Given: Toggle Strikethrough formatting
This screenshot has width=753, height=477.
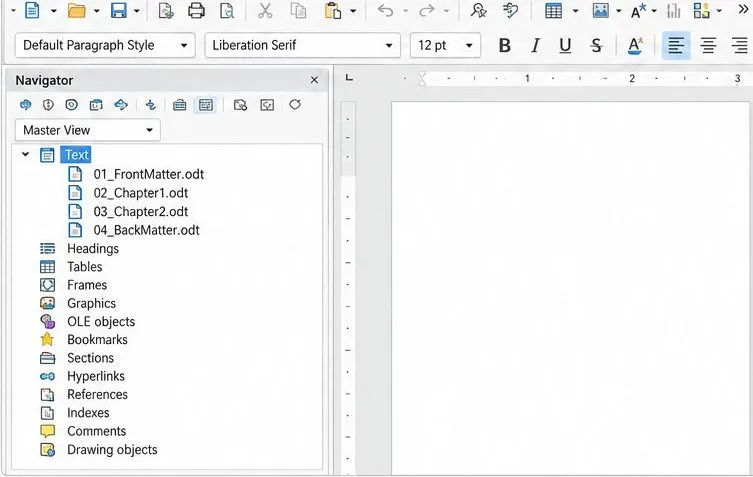Looking at the screenshot, I should click(x=596, y=46).
